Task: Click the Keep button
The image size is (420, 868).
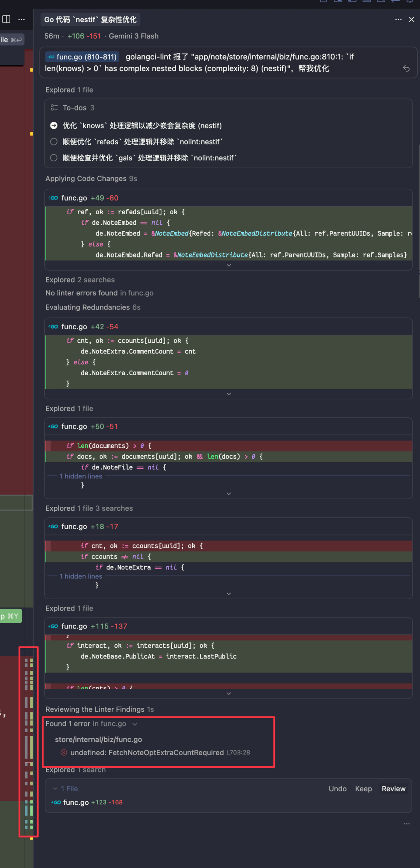Action: click(x=364, y=789)
